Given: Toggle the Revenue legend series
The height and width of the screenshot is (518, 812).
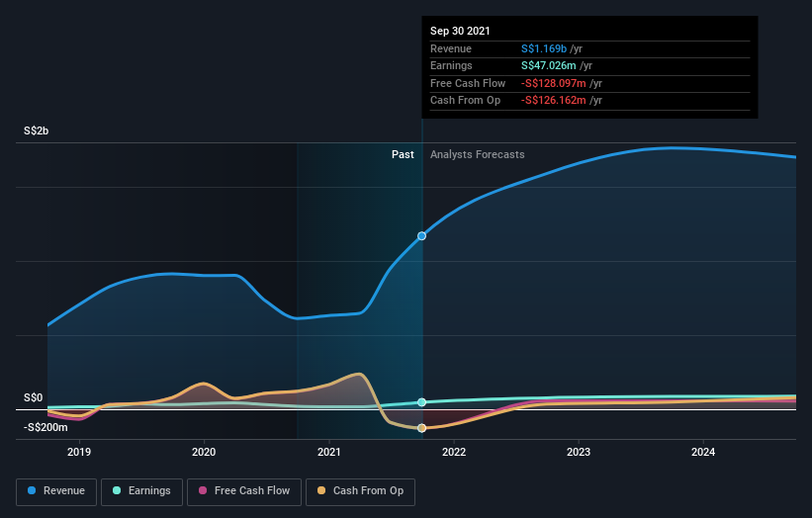Looking at the screenshot, I should [56, 491].
